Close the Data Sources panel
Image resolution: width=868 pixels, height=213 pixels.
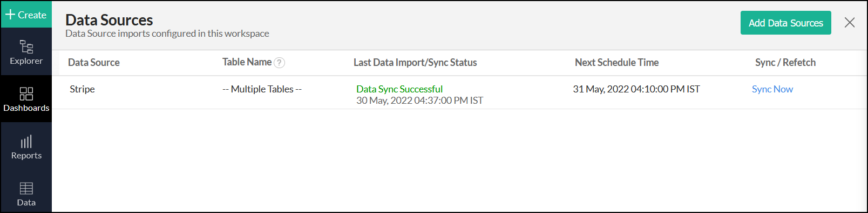coord(850,23)
